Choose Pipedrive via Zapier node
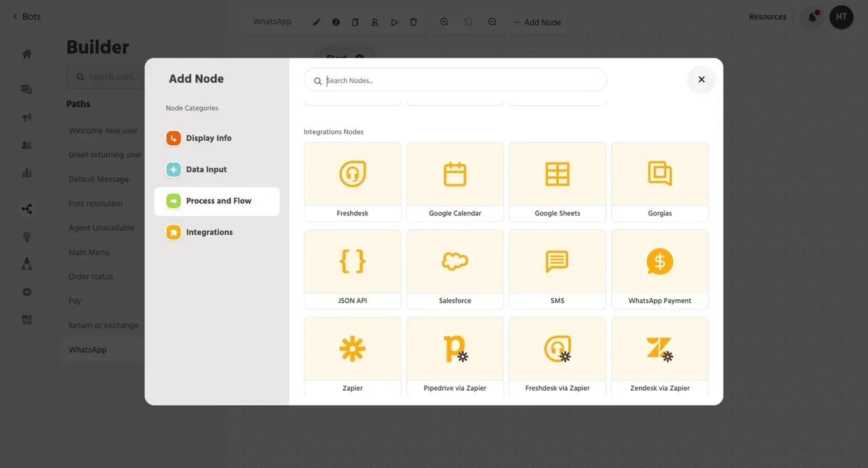This screenshot has width=868, height=468. 455,357
